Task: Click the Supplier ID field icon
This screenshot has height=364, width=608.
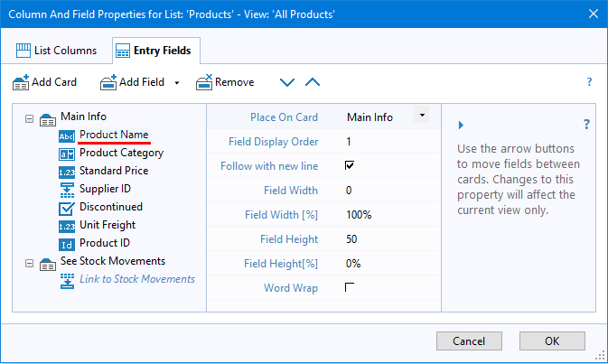Action: [x=66, y=190]
